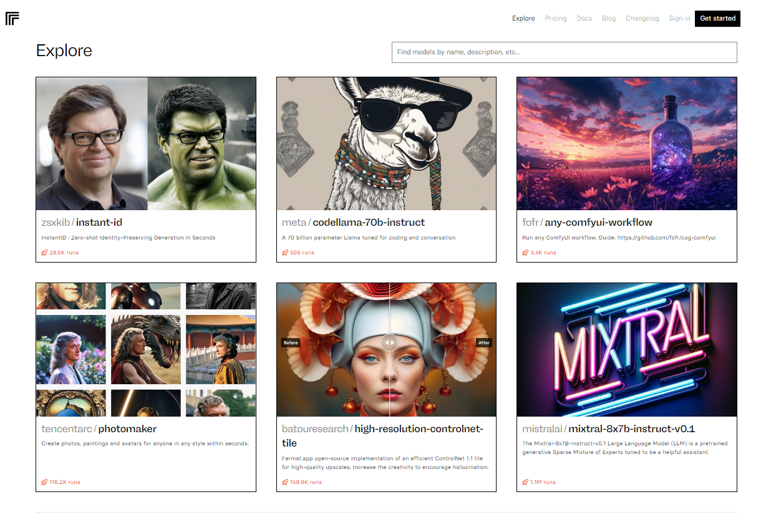
Task: Open any-comfyui-workflow model link
Action: click(599, 222)
